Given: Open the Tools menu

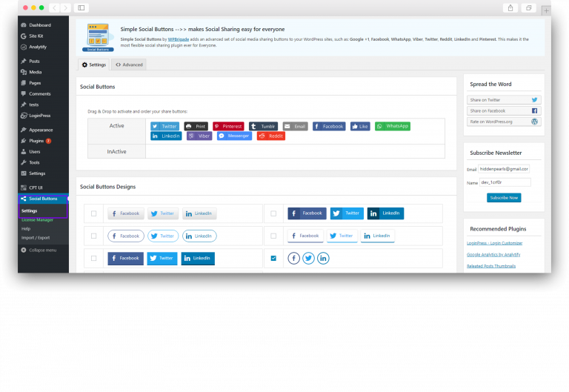Looking at the screenshot, I should [x=34, y=162].
